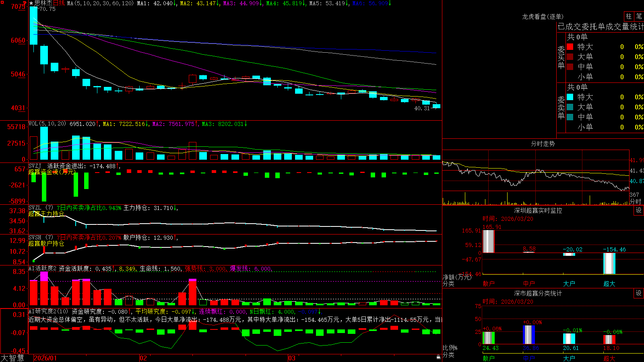The image size is (644, 362).
Task: Click the 深市超赢分类统计 panel title
Action: [x=538, y=293]
